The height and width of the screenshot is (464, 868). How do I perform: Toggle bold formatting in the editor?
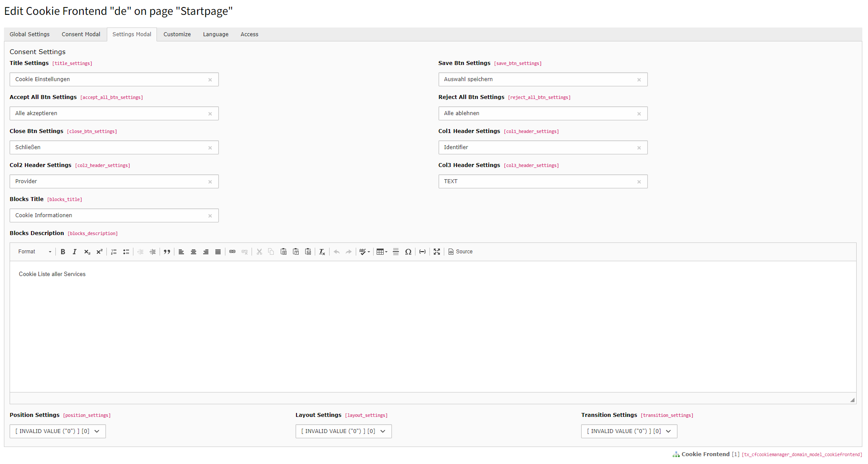[63, 252]
